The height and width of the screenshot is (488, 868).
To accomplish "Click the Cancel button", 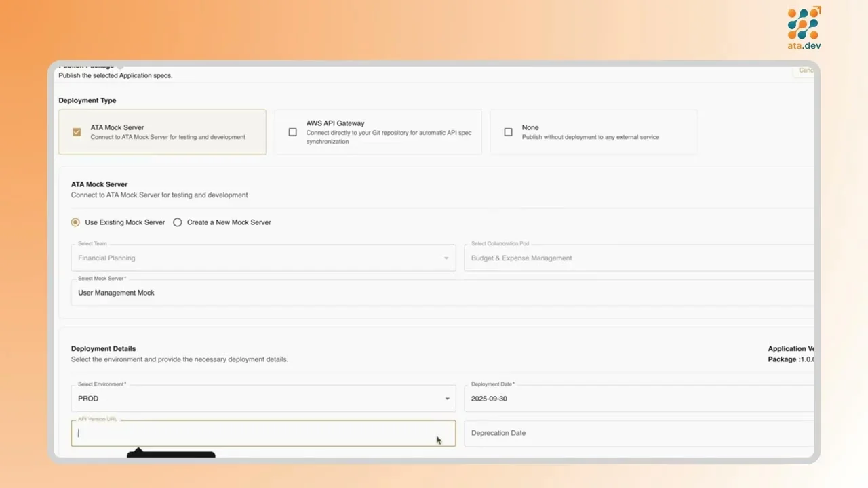I will [806, 70].
